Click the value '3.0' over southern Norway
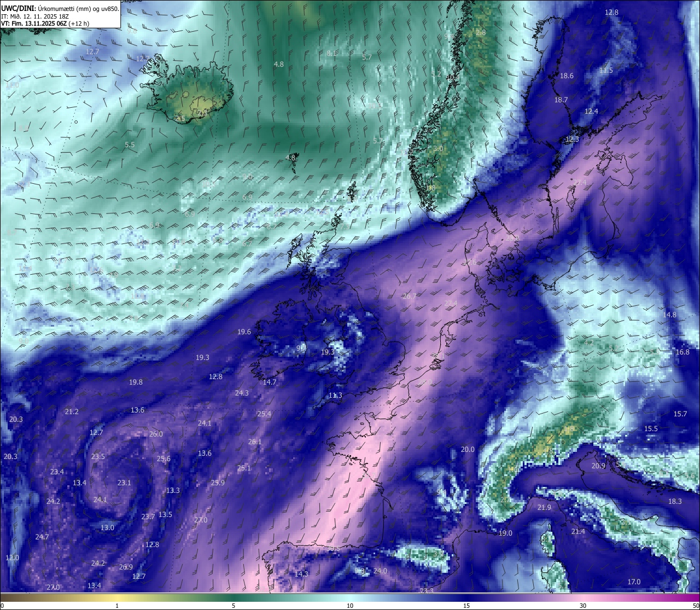Screen dimensions: 700x610 coord(438,149)
